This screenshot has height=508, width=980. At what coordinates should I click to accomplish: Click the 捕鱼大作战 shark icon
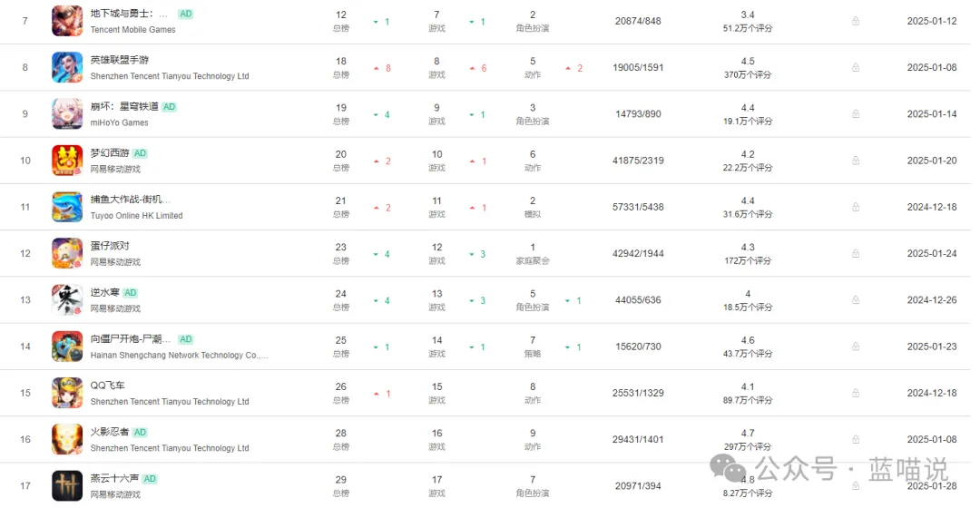(67, 207)
